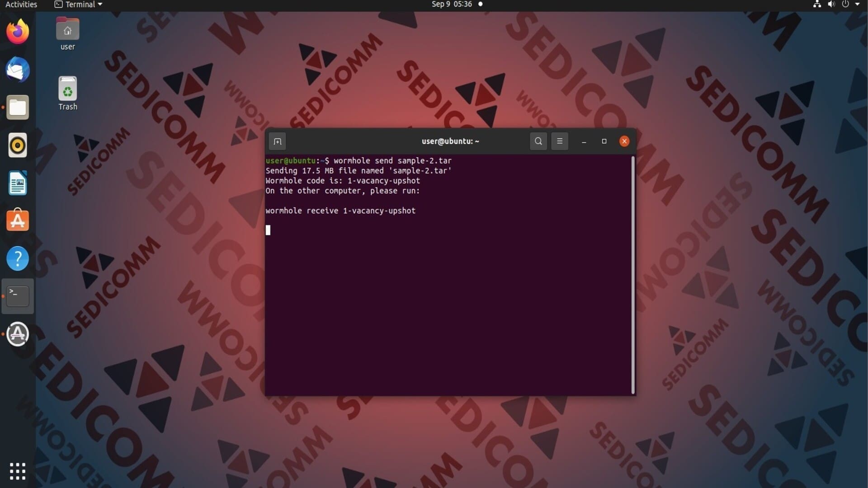Expand the system menu arrow

click(x=858, y=5)
